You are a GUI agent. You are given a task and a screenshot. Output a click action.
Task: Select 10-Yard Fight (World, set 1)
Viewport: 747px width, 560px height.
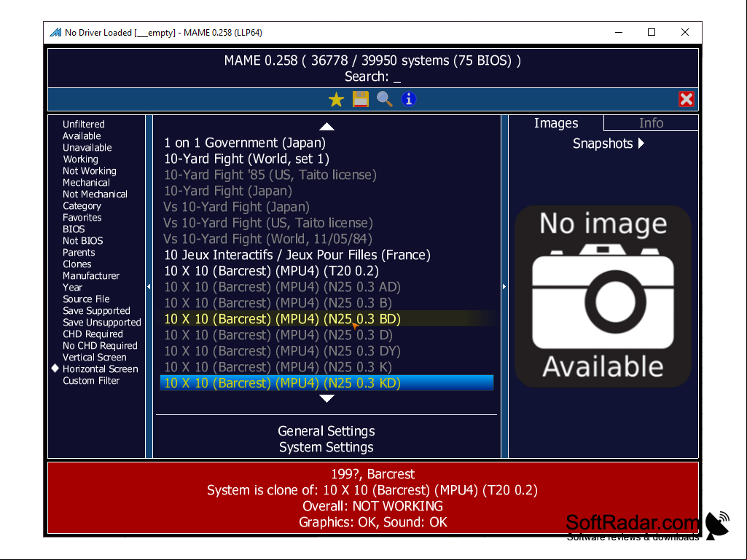point(326,159)
